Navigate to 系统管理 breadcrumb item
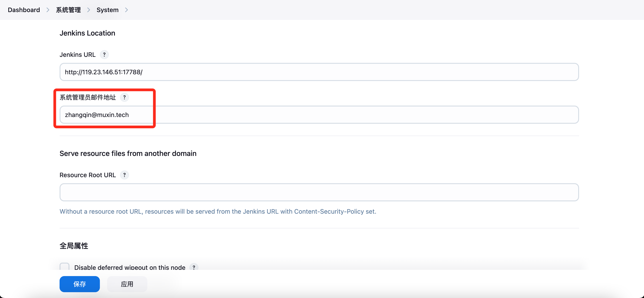This screenshot has height=298, width=644. click(x=68, y=10)
